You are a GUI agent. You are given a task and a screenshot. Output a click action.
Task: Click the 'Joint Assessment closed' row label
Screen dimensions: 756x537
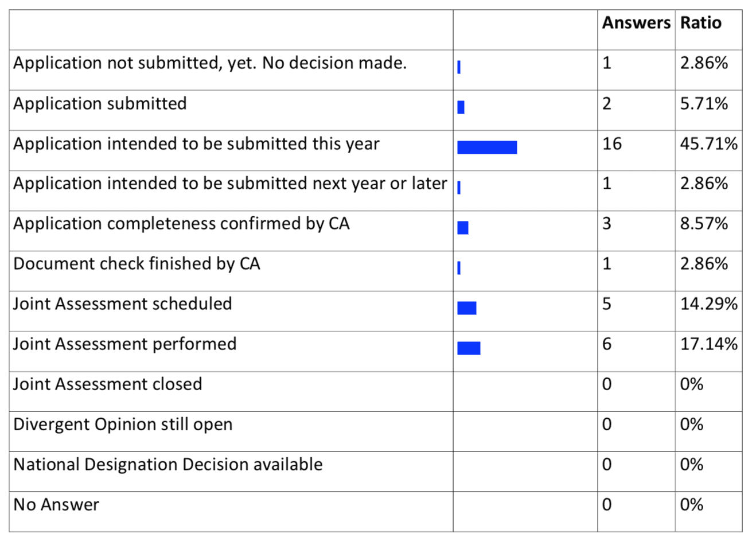pos(107,384)
